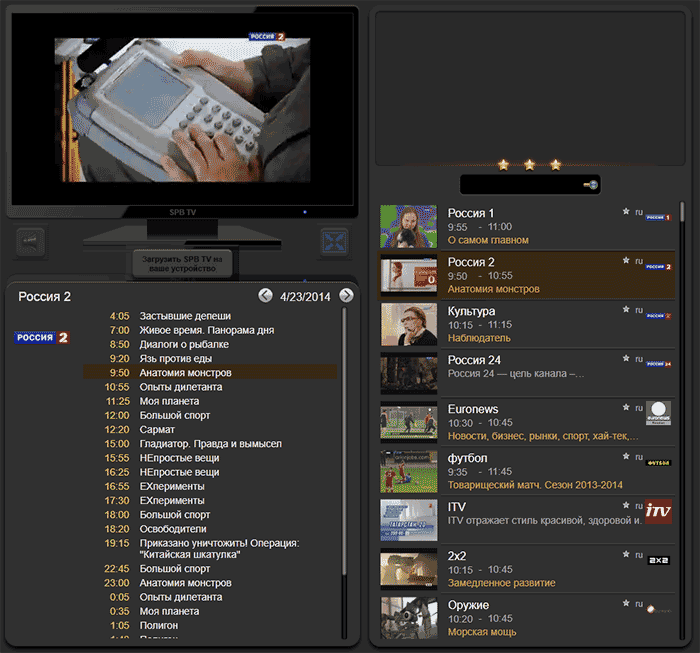Screen dimensions: 700x653
Task: Click the Россия 1 channel logo
Action: pyautogui.click(x=658, y=218)
